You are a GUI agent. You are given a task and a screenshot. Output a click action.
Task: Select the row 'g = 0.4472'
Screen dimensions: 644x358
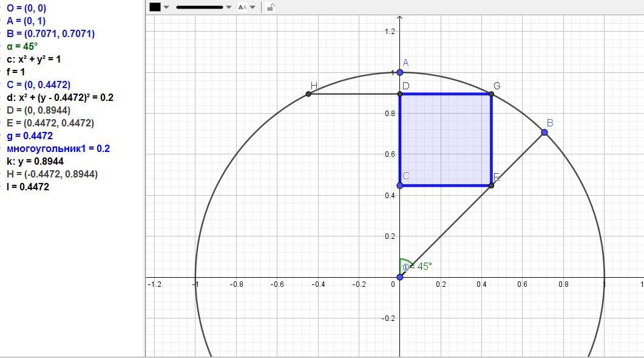[30, 136]
